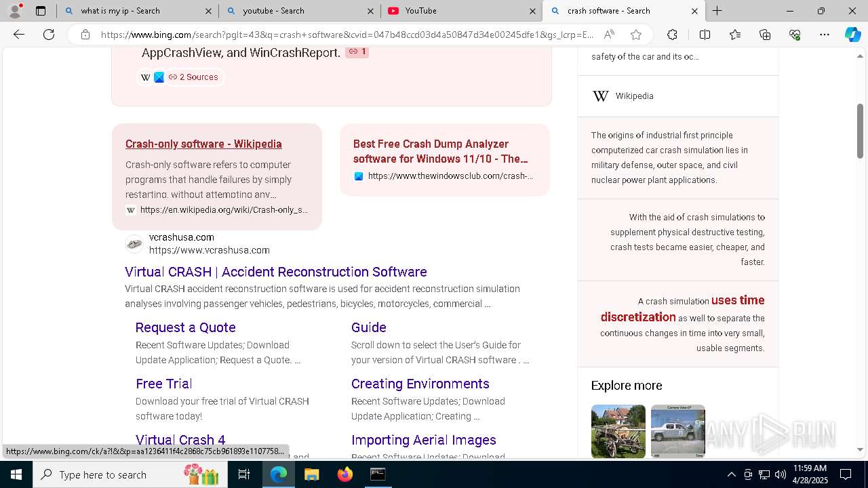The width and height of the screenshot is (868, 488).
Task: Click the Wikipedia source in sidebar
Action: (x=634, y=96)
